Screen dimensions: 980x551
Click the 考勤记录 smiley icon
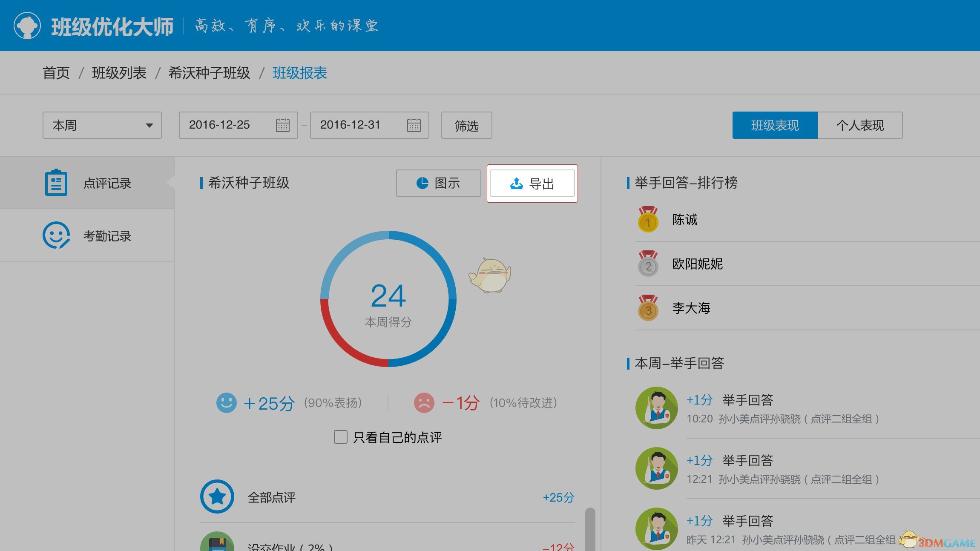tap(56, 235)
